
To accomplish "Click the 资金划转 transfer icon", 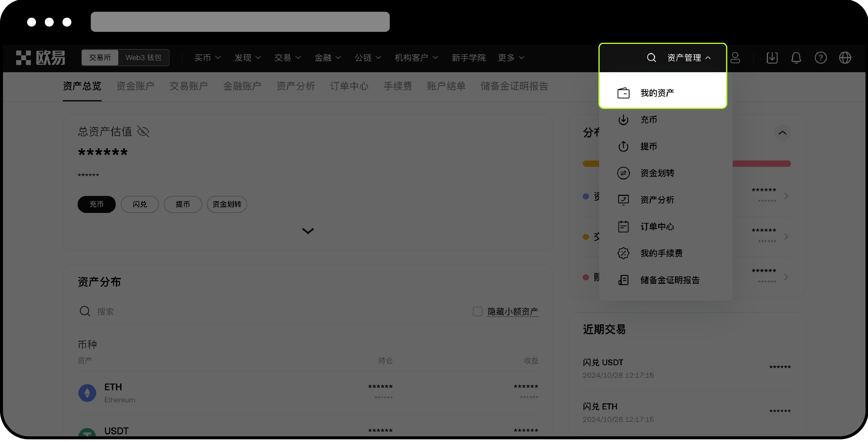I will pos(623,173).
